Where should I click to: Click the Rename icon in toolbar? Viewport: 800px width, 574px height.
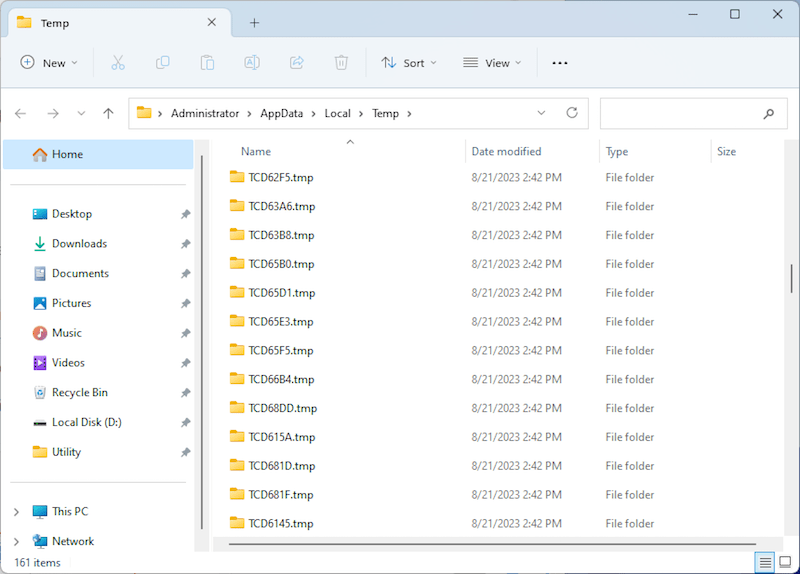point(252,63)
